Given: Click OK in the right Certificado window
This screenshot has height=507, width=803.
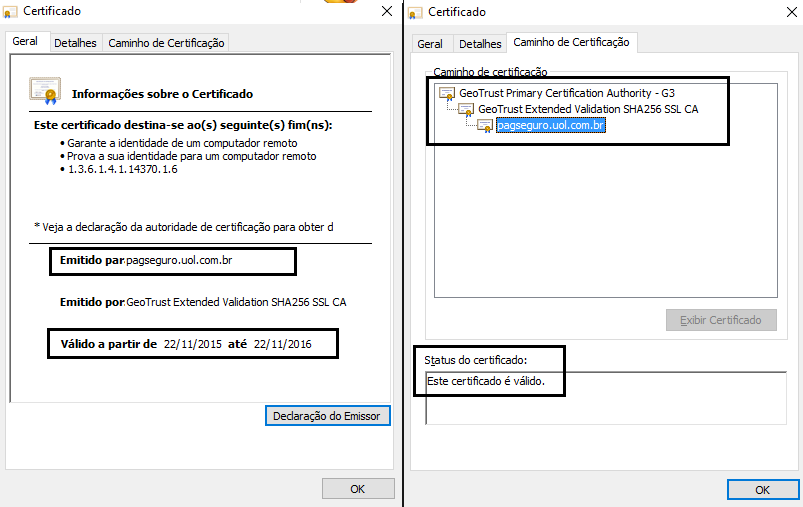Looking at the screenshot, I should pyautogui.click(x=763, y=490).
